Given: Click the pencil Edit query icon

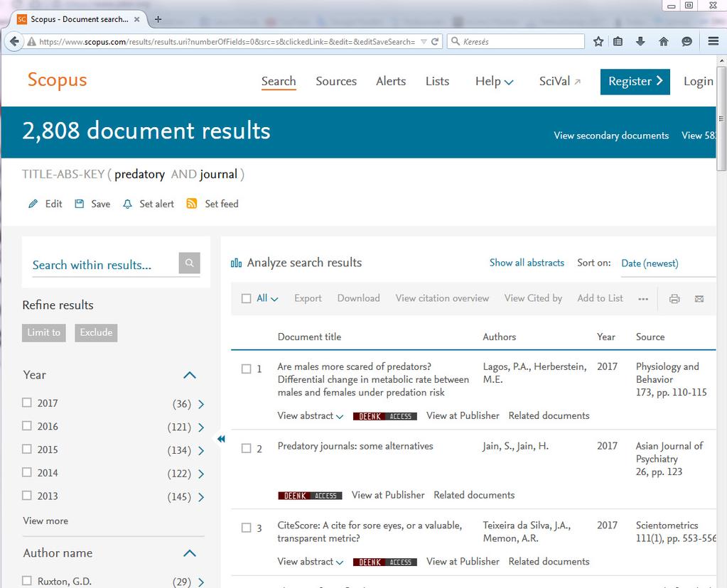Looking at the screenshot, I should pyautogui.click(x=33, y=204).
